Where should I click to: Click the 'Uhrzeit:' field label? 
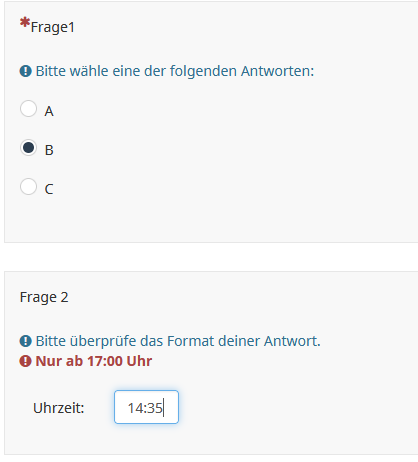59,408
